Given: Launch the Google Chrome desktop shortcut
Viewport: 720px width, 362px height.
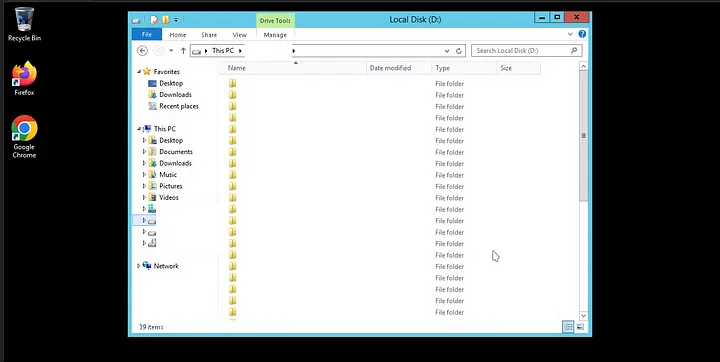Looking at the screenshot, I should pyautogui.click(x=24, y=137).
